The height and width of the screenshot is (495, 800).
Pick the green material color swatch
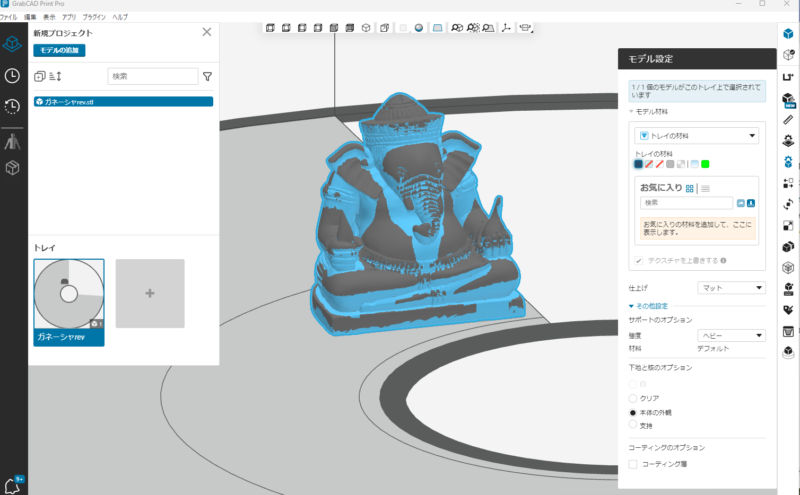(705, 164)
